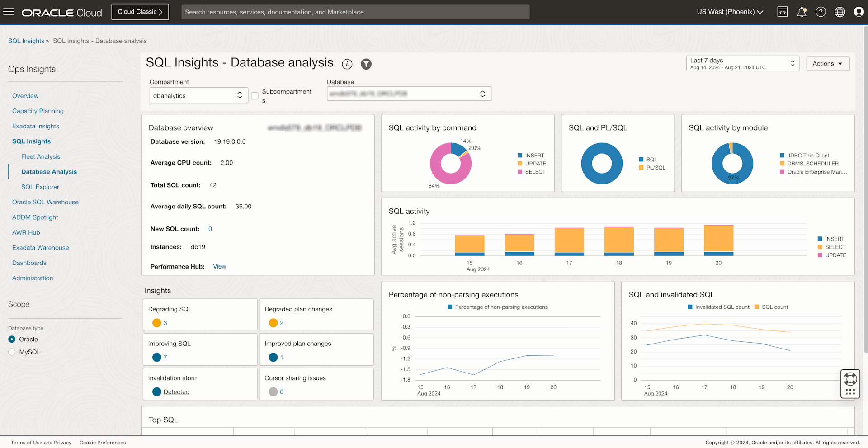The image size is (868, 448).
Task: Open the Compartment dropdown showing dbanalytics
Action: pos(198,95)
